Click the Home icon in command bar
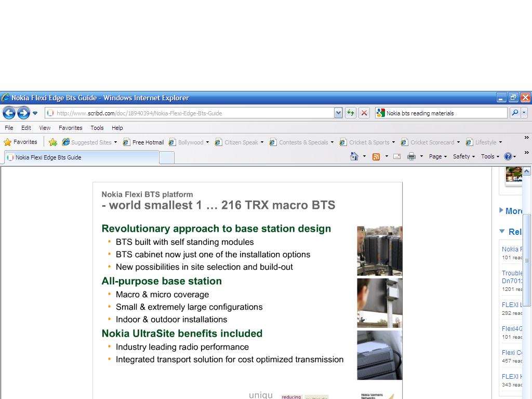The image size is (532, 399). pos(354,156)
